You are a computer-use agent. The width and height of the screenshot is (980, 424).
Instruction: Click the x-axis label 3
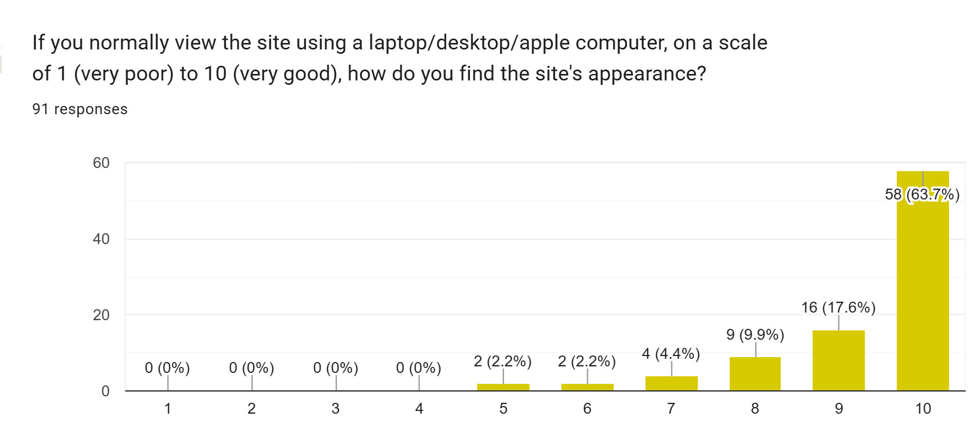tap(335, 408)
